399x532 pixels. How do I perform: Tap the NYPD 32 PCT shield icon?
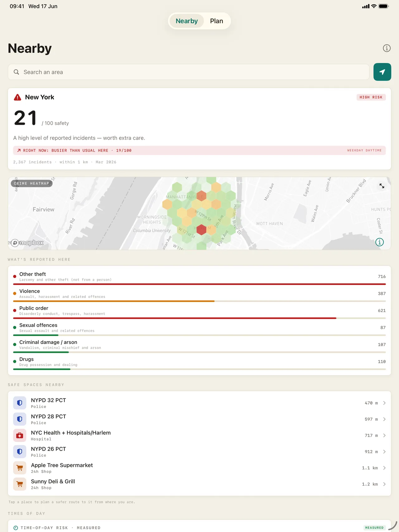[x=20, y=403]
